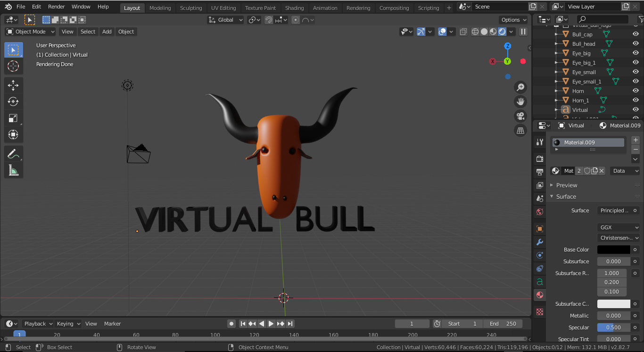Switch to wireframe viewport shading
Image resolution: width=644 pixels, height=352 pixels.
pos(475,32)
